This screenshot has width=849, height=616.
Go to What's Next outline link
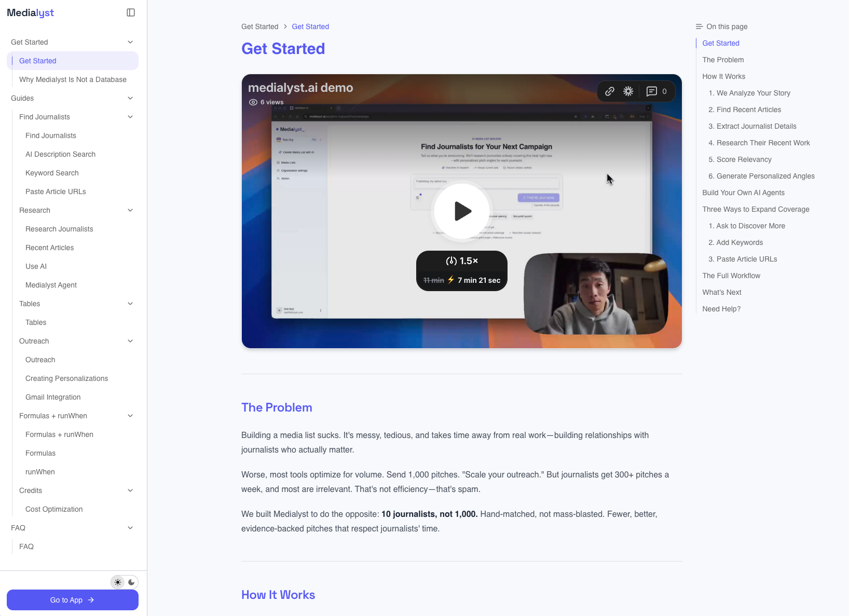coord(722,292)
